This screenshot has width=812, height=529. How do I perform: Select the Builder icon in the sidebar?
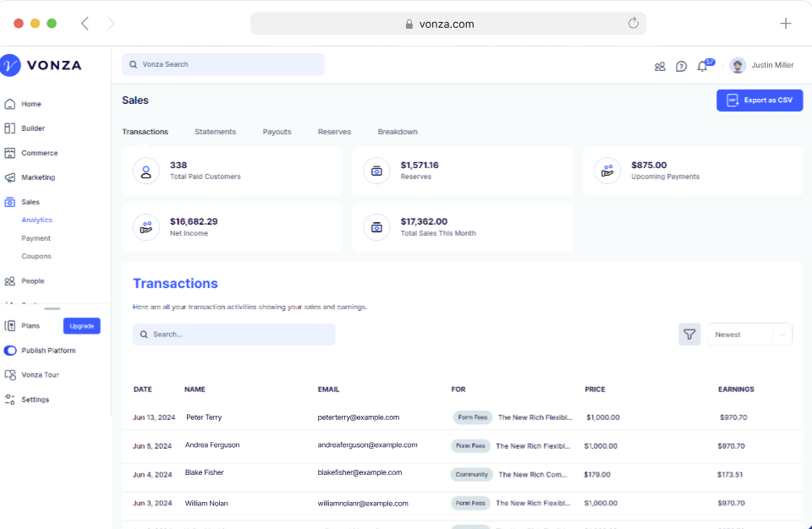click(8, 128)
